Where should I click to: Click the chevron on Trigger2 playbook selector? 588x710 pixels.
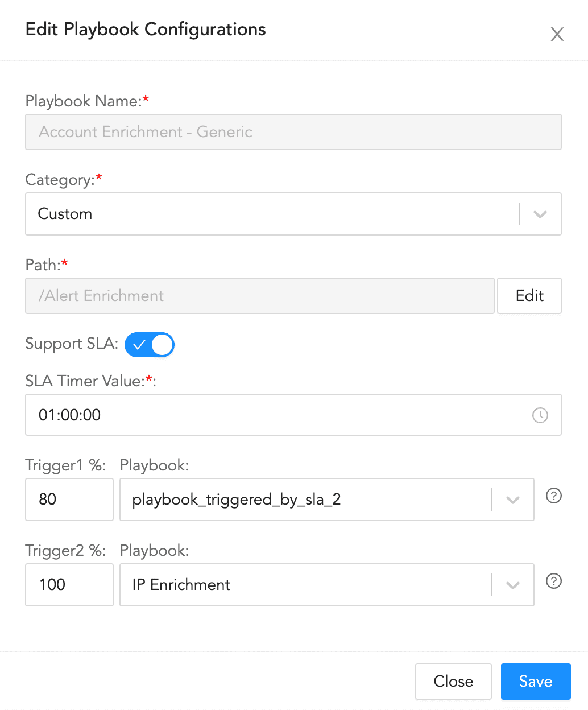pos(512,585)
